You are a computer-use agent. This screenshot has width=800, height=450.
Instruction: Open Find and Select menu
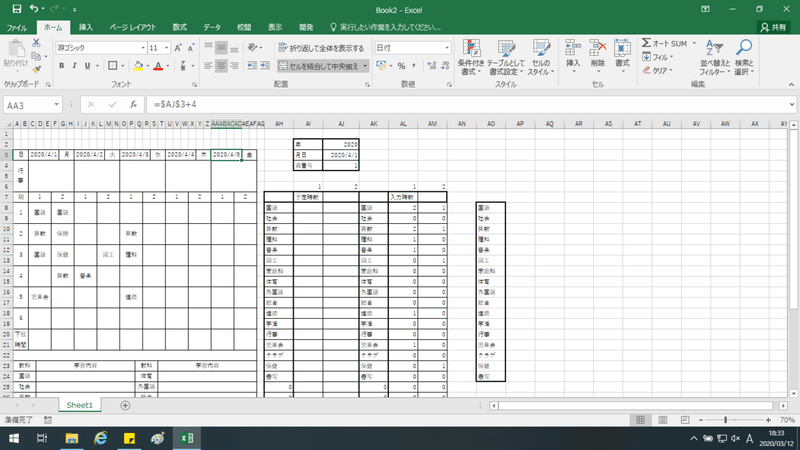tap(744, 58)
